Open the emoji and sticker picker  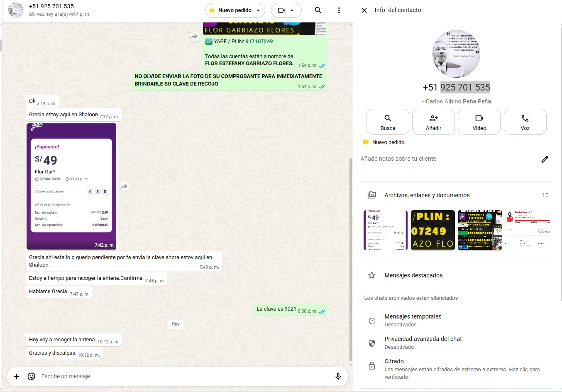click(32, 376)
